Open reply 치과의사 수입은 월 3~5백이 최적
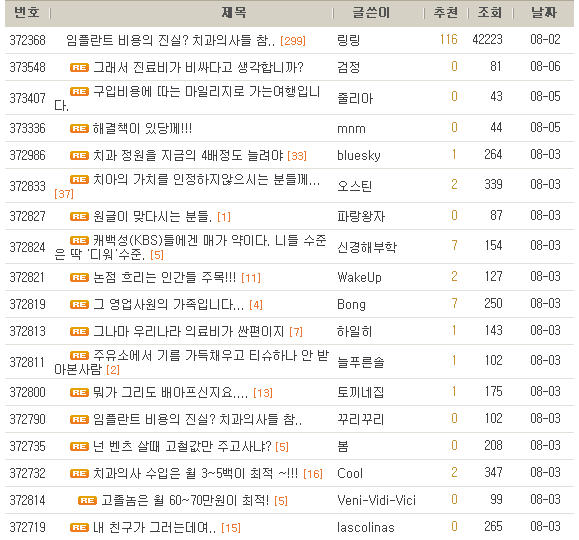 click(x=196, y=473)
